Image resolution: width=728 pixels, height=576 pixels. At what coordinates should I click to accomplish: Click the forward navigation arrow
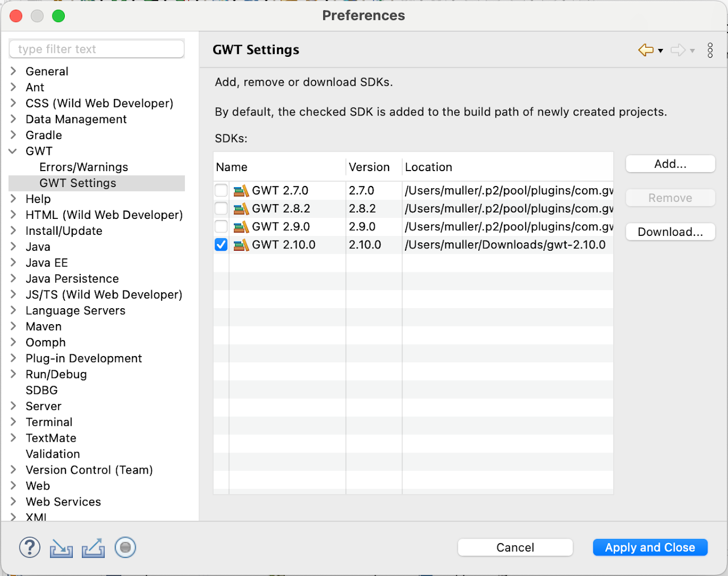[x=678, y=50]
